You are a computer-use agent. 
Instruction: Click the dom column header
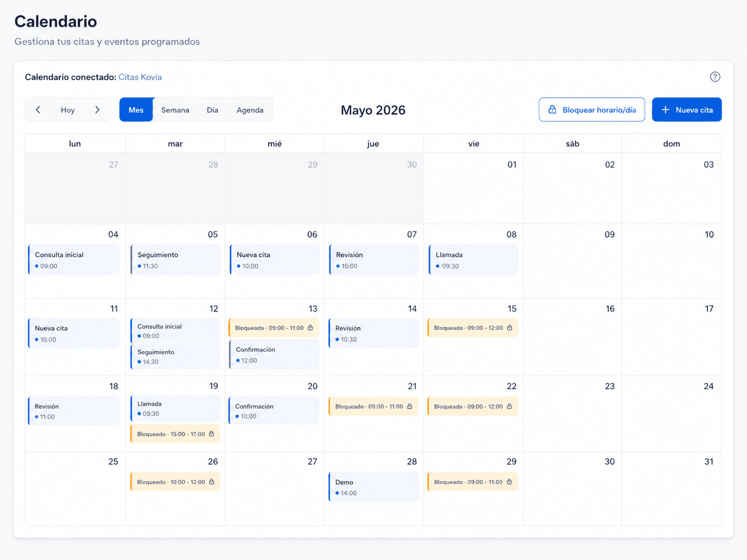tap(672, 144)
